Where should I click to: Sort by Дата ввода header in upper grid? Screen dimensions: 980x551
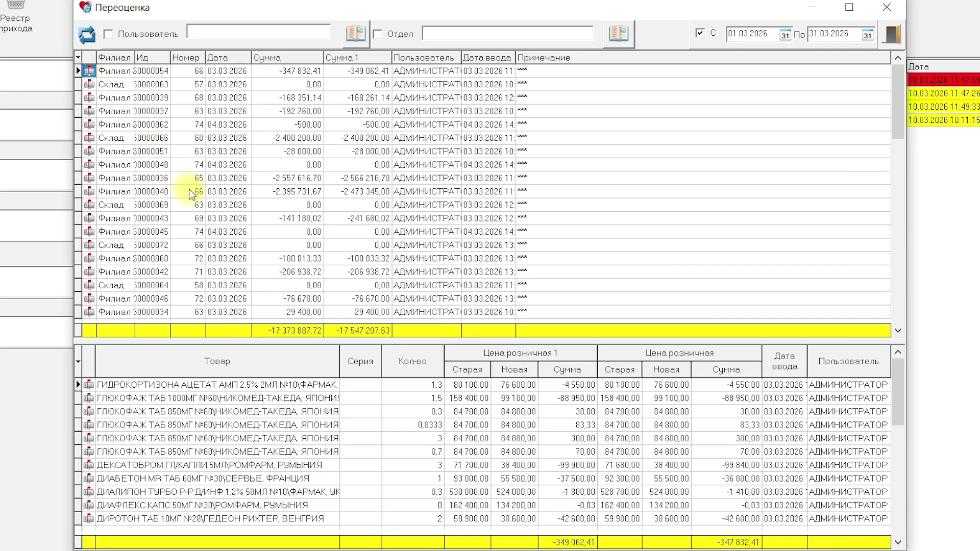488,58
